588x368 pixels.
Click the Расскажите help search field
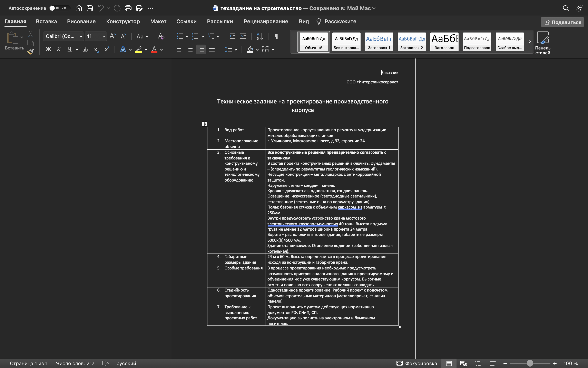coord(336,21)
